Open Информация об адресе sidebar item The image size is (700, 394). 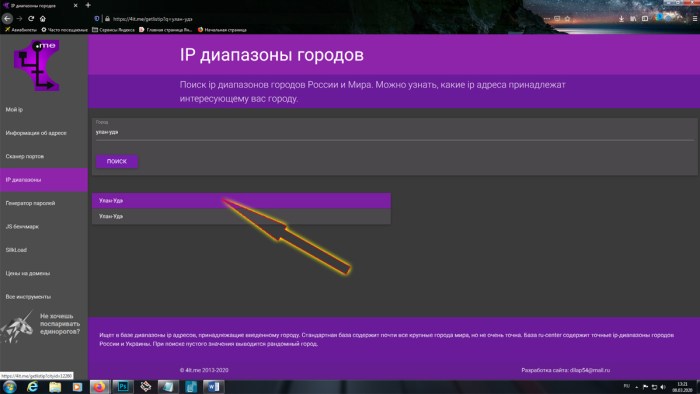[x=44, y=133]
